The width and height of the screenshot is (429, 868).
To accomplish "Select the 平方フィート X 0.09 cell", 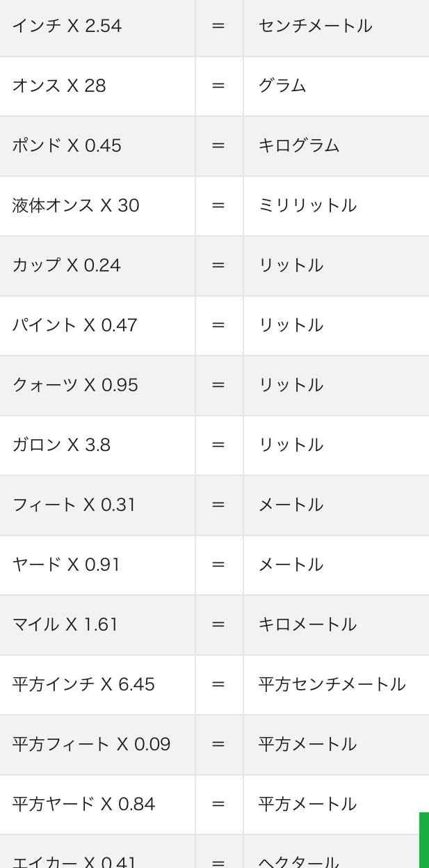I will point(97,745).
